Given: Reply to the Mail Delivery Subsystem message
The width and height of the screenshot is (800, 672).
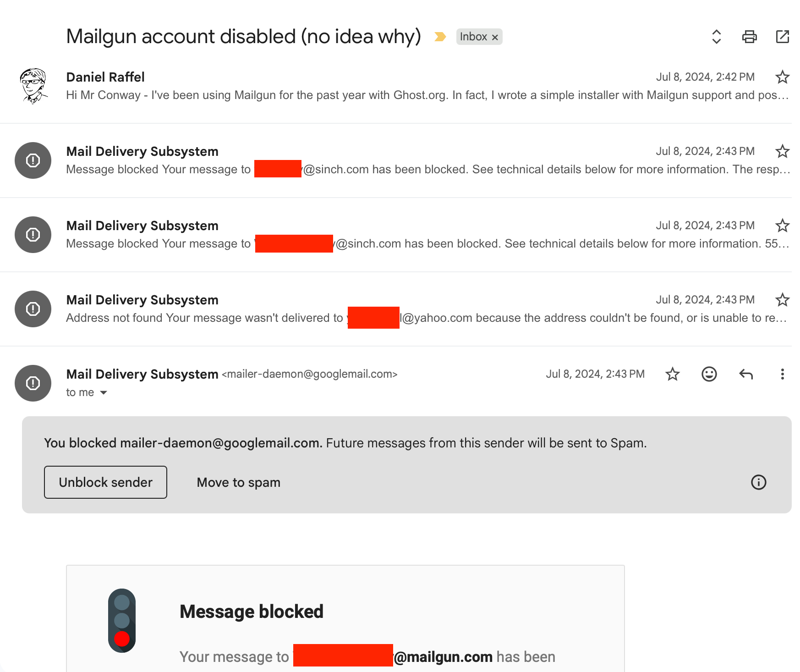Looking at the screenshot, I should (x=745, y=374).
